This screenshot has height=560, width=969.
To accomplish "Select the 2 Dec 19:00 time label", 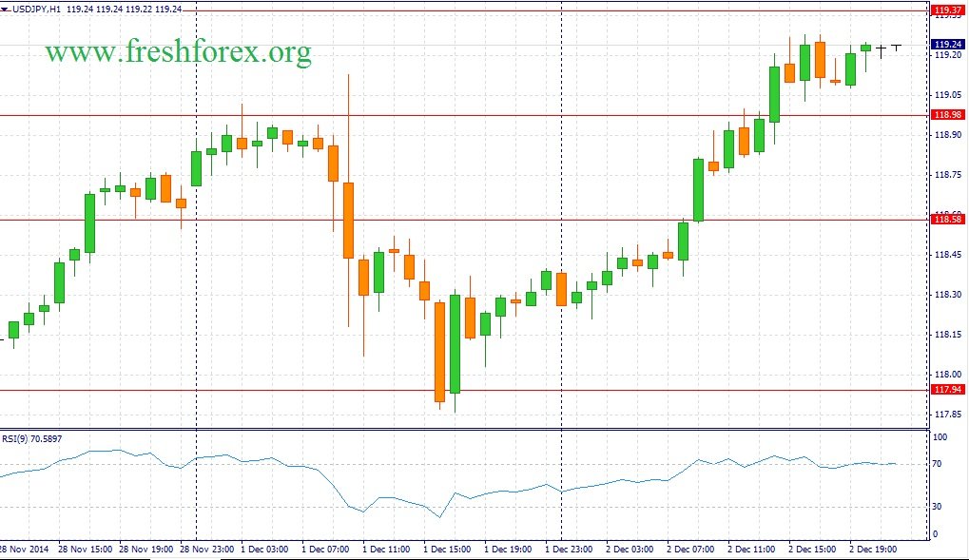I will tap(873, 549).
